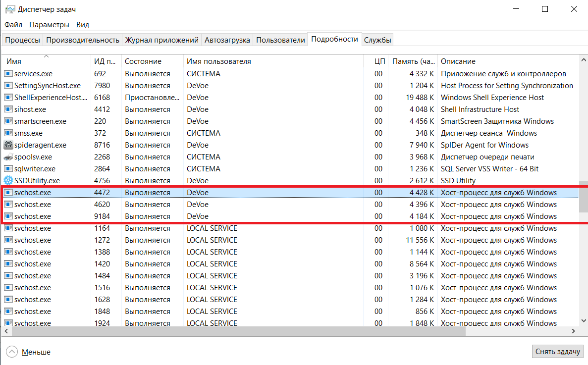Sort by the Имя column header
The width and height of the screenshot is (588, 365).
click(x=14, y=61)
